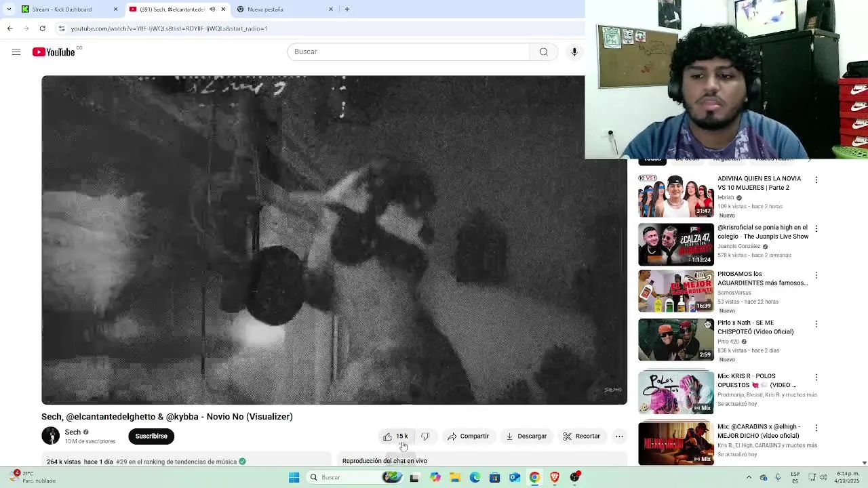The image size is (868, 488).
Task: Close the Nueva pestaña tab
Action: point(331,9)
